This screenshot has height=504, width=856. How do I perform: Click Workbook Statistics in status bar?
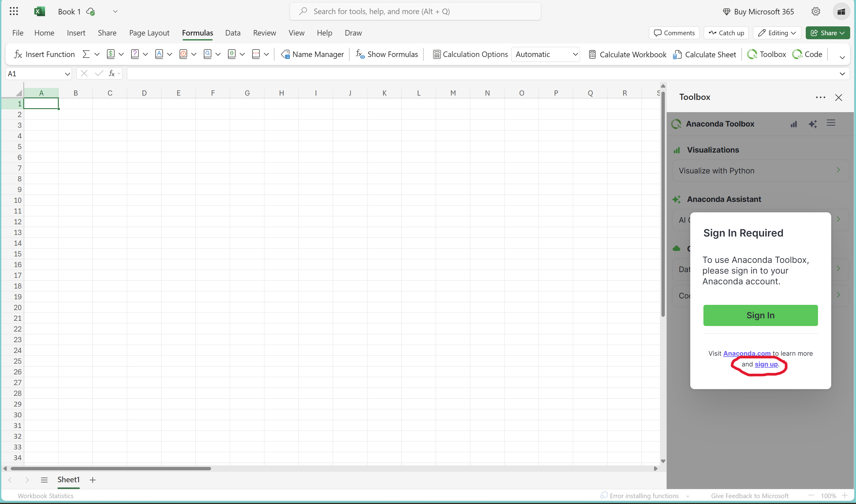click(46, 496)
